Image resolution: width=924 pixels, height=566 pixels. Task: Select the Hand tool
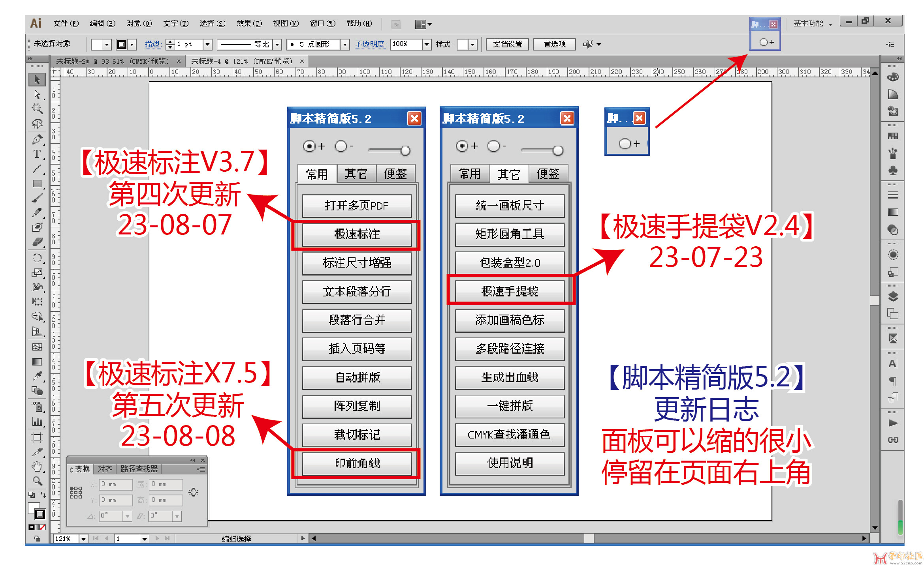point(37,466)
